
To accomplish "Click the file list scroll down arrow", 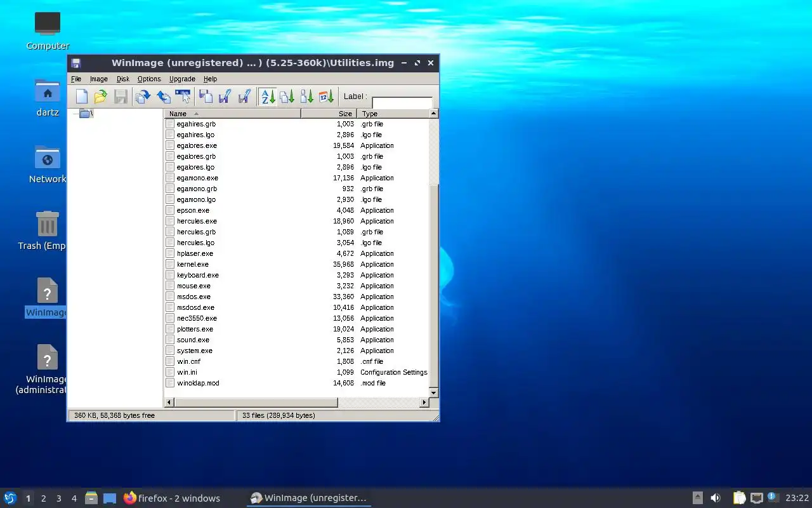I will pos(434,393).
